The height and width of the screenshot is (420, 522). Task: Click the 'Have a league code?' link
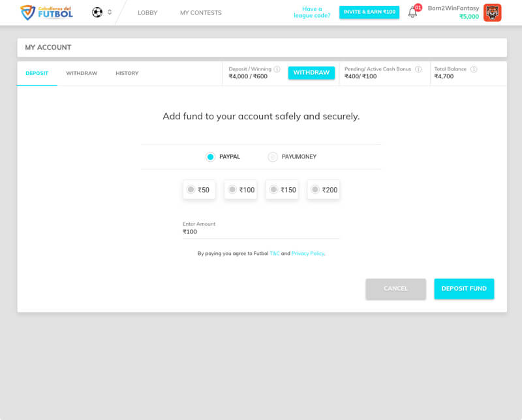tap(312, 12)
